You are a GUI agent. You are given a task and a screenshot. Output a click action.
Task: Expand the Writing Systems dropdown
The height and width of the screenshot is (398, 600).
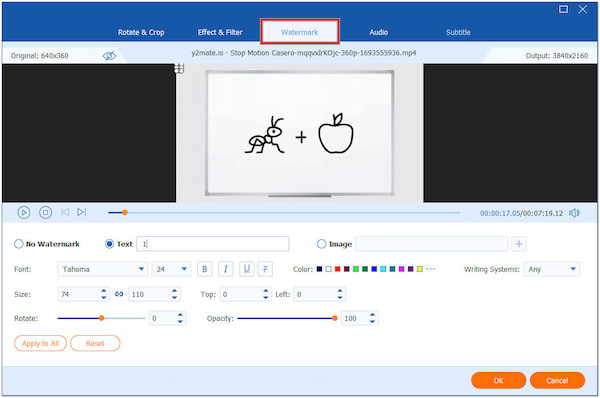click(x=551, y=269)
